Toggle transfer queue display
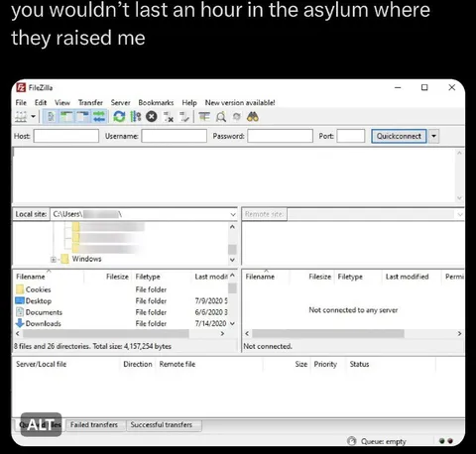This screenshot has width=476, height=454. pos(99,117)
